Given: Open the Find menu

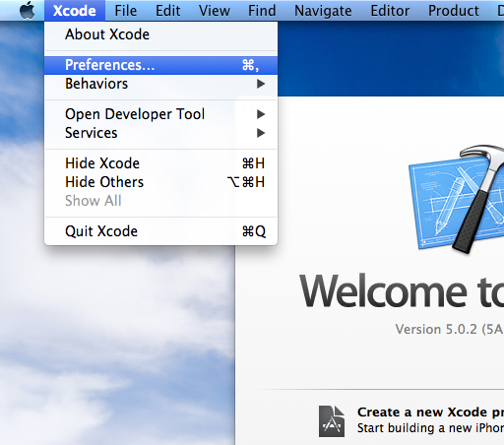Looking at the screenshot, I should [262, 11].
